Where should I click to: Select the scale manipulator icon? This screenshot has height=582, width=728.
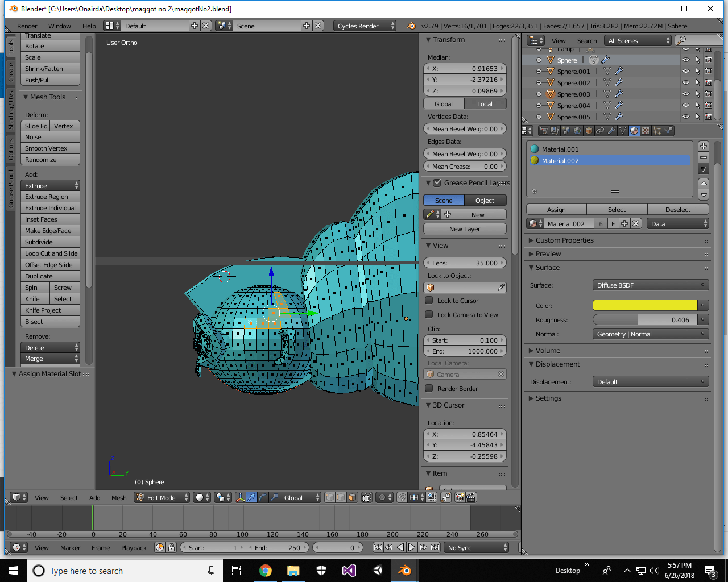[x=274, y=497]
